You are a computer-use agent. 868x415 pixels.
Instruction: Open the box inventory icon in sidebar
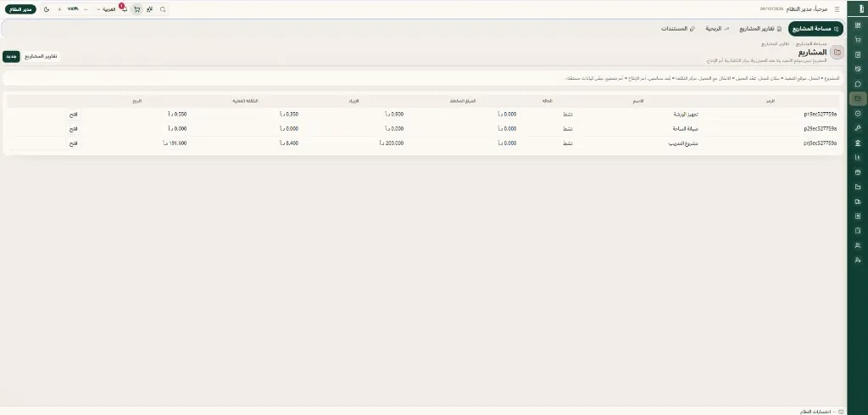(x=858, y=171)
